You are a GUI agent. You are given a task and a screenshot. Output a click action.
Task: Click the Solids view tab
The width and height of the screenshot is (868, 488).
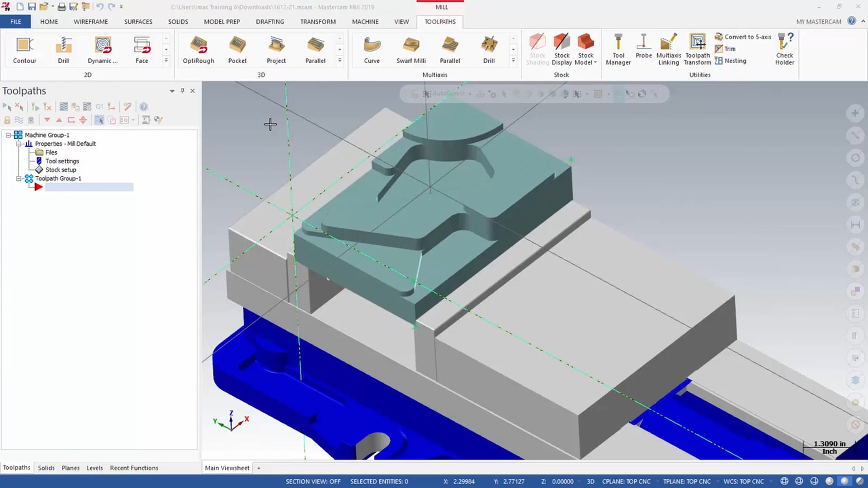[x=46, y=468]
